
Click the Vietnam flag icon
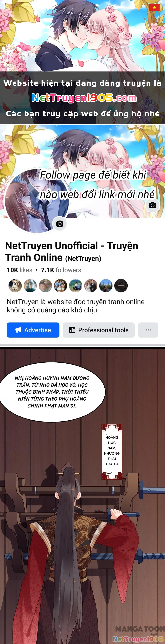tap(154, 7)
